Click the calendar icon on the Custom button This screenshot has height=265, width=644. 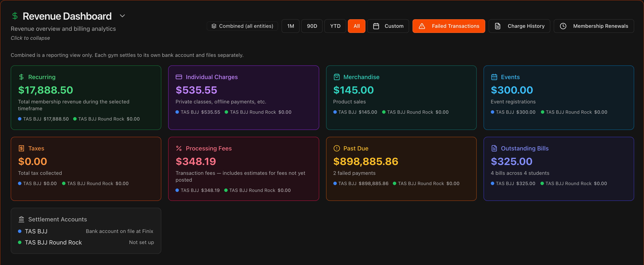376,26
